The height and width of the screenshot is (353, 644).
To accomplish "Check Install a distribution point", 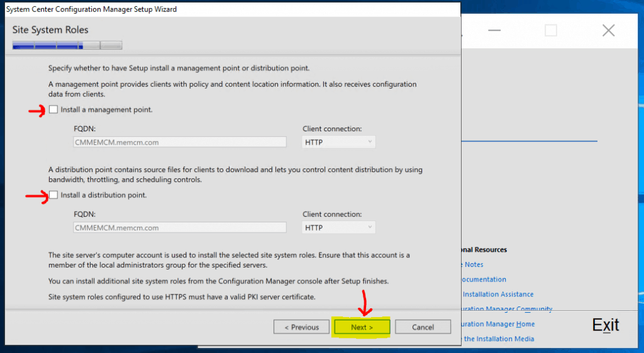I will point(53,195).
